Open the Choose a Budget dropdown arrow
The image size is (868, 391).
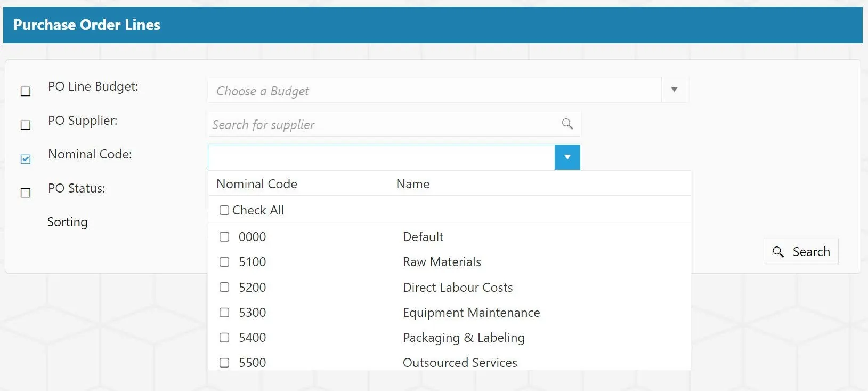tap(674, 90)
